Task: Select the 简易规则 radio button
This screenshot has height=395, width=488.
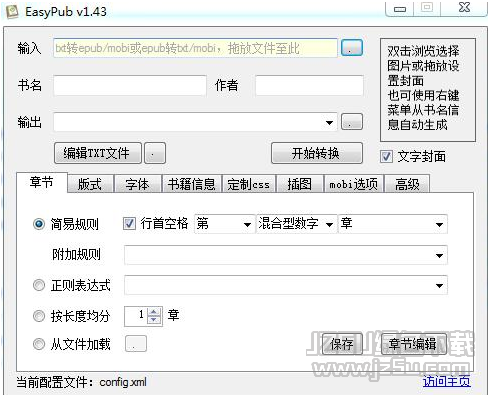Action: [x=39, y=224]
